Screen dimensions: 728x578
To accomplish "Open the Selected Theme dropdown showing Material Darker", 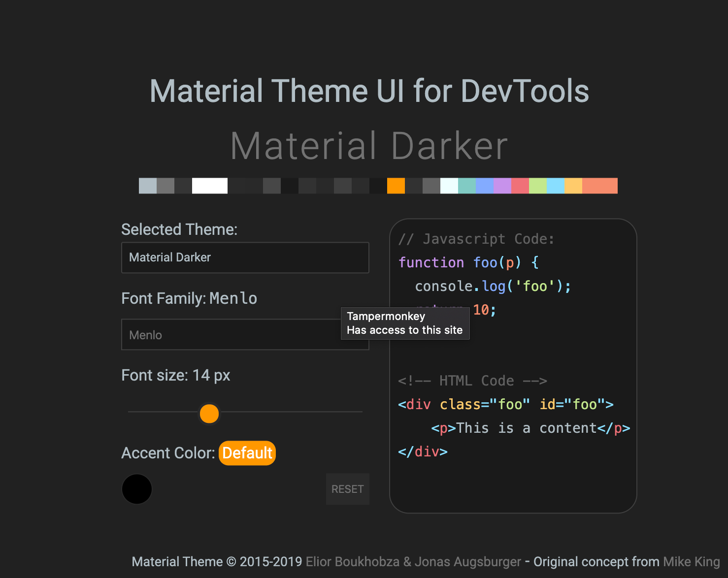I will pos(245,257).
